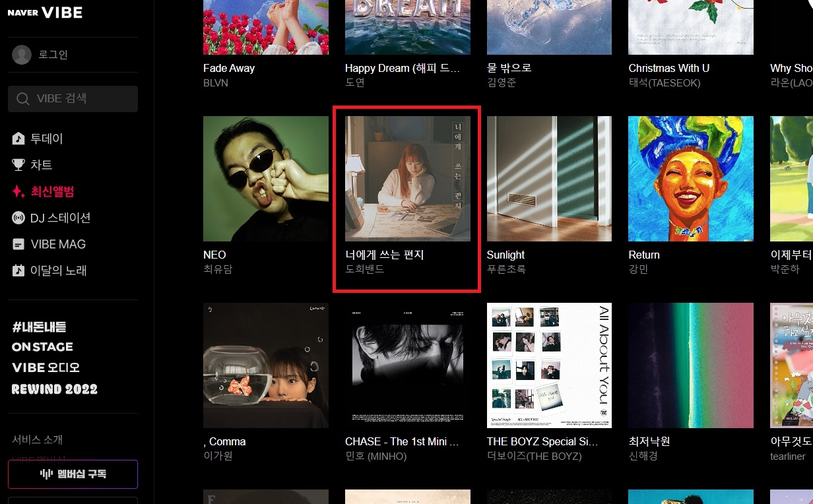Click the NAVER VIBE logo
Viewport: 813px width, 504px height.
(x=45, y=13)
